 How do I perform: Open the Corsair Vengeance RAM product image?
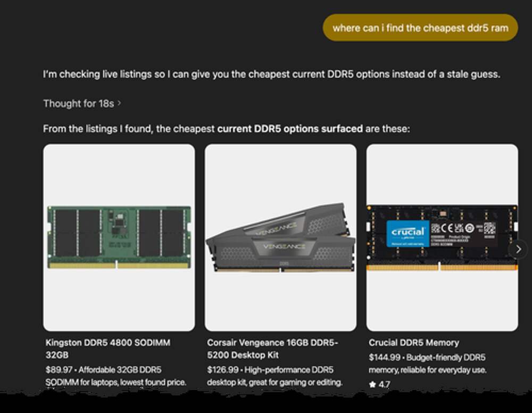(x=280, y=237)
